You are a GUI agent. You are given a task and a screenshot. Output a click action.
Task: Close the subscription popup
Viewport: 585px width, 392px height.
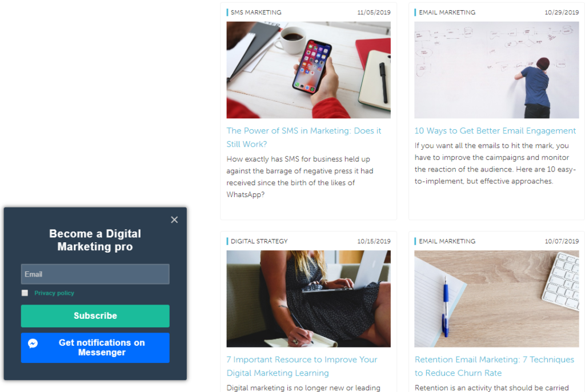(174, 219)
